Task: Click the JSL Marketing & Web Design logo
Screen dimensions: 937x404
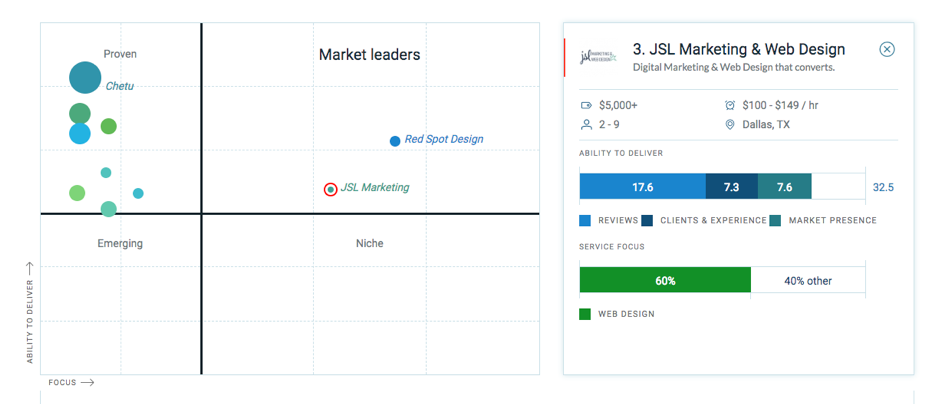Action: pyautogui.click(x=599, y=56)
